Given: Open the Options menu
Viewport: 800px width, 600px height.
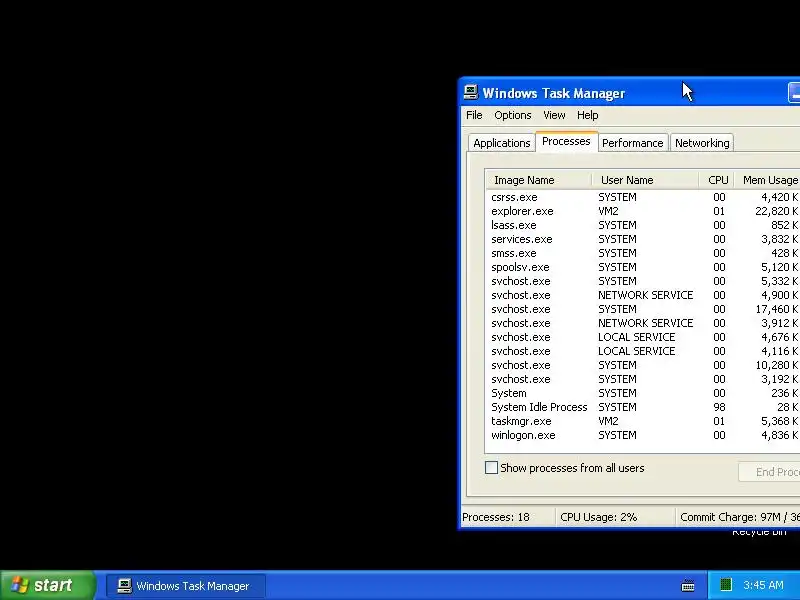Looking at the screenshot, I should pyautogui.click(x=513, y=115).
